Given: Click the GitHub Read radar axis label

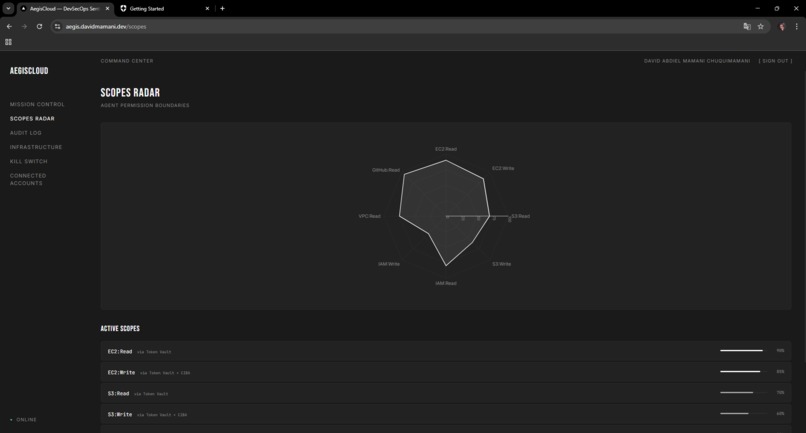Looking at the screenshot, I should (x=386, y=170).
